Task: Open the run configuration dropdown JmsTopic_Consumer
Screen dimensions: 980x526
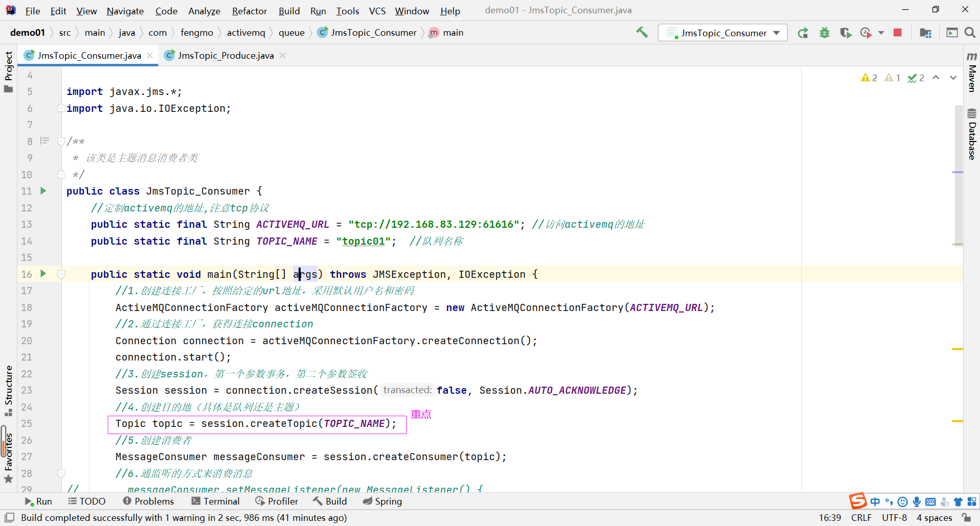Action: (723, 33)
